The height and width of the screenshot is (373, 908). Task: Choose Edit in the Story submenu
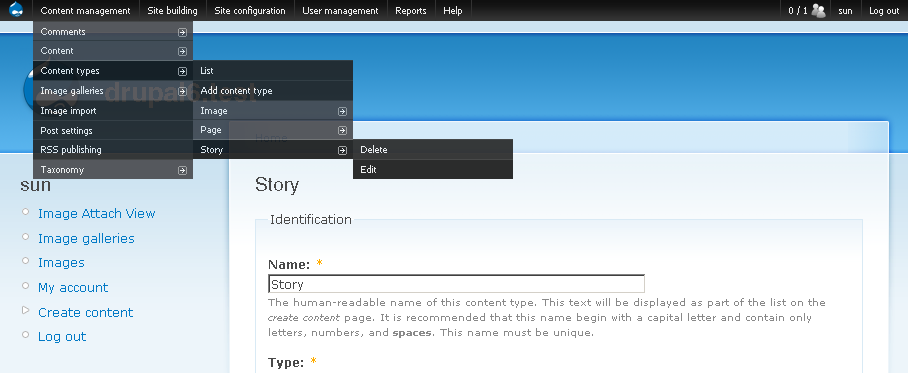click(x=433, y=170)
